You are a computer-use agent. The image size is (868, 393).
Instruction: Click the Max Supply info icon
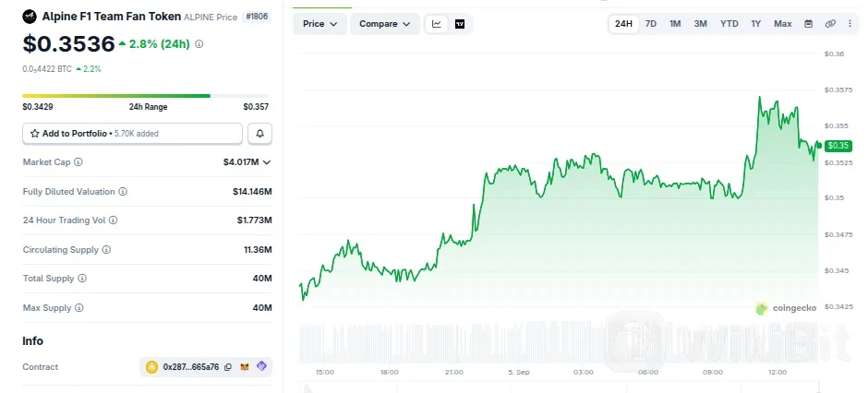click(x=79, y=308)
